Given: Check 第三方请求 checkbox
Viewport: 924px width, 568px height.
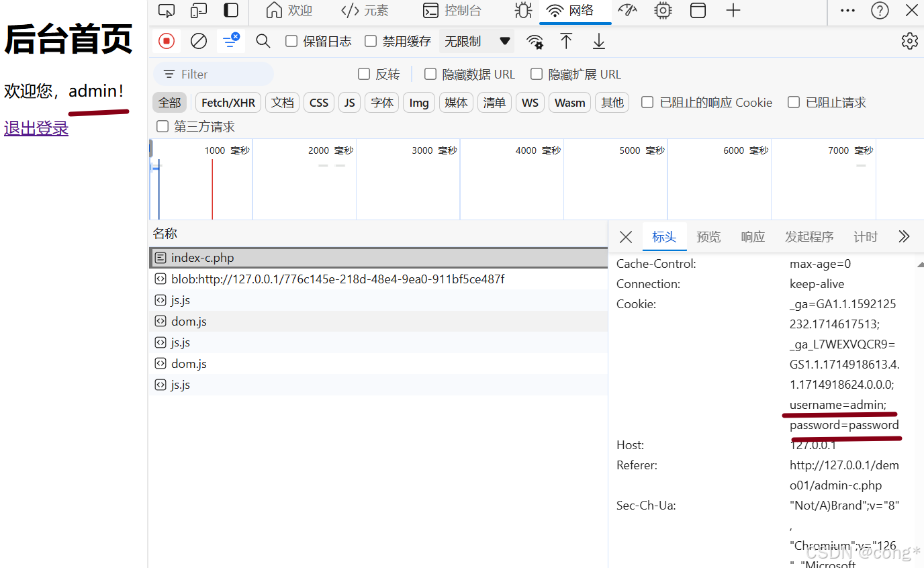Looking at the screenshot, I should click(162, 126).
